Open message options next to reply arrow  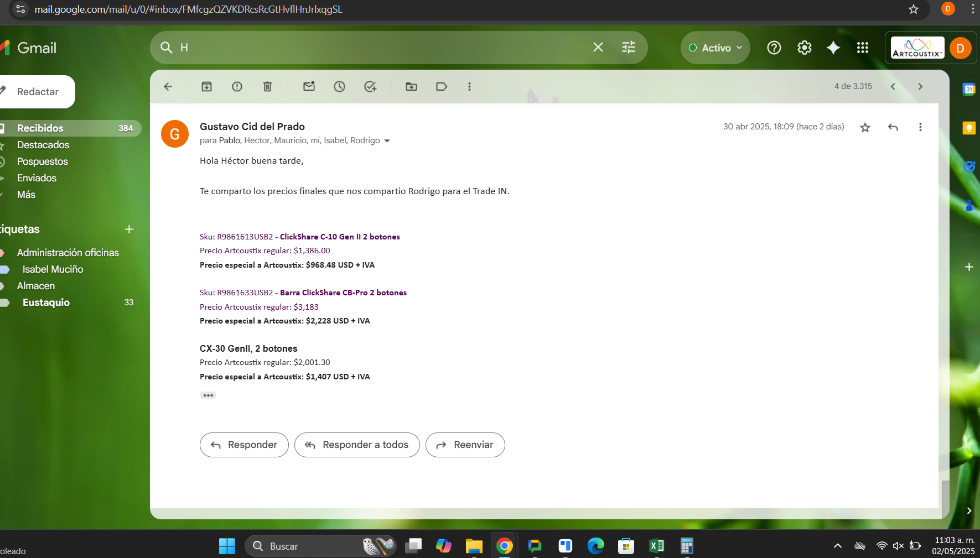(x=920, y=127)
